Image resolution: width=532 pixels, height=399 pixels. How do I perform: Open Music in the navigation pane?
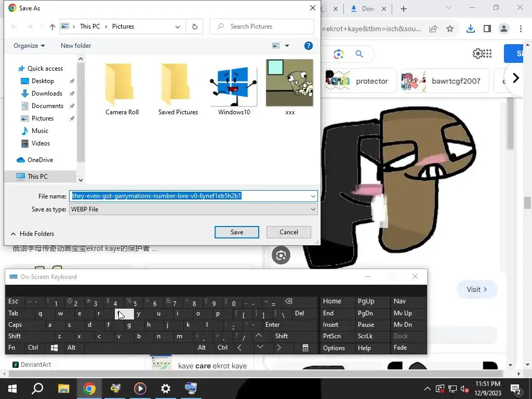coord(39,130)
